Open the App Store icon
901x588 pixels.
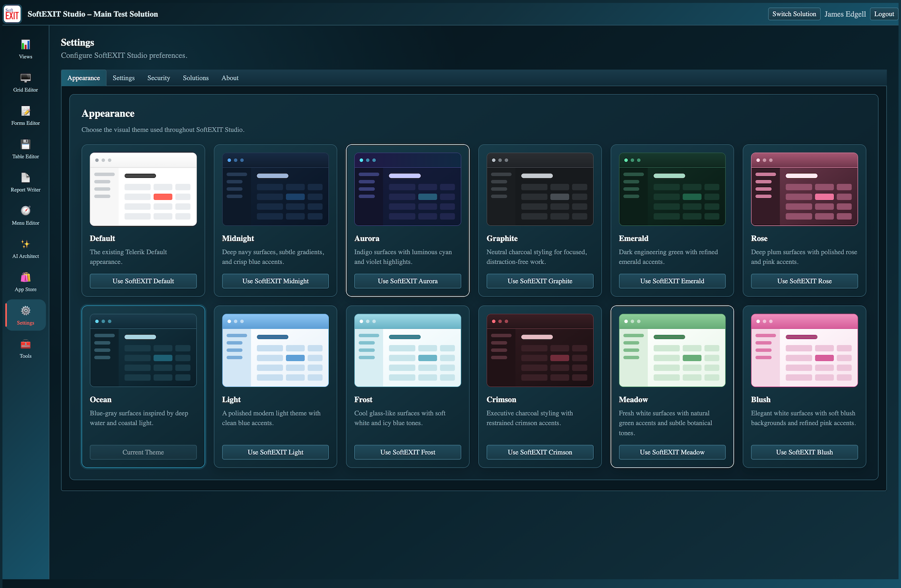[25, 277]
